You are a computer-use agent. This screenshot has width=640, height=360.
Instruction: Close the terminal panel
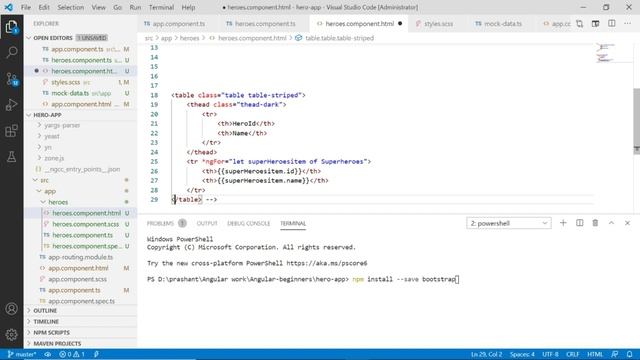tap(627, 223)
